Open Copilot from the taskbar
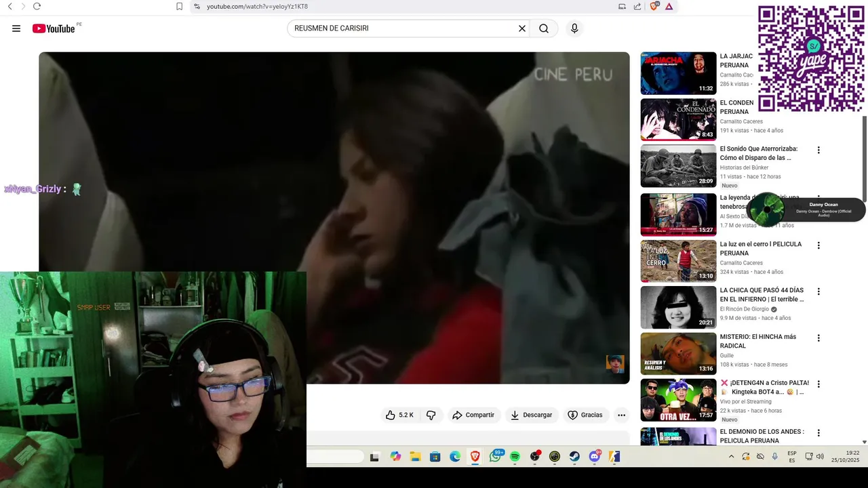868x488 pixels. (x=395, y=457)
